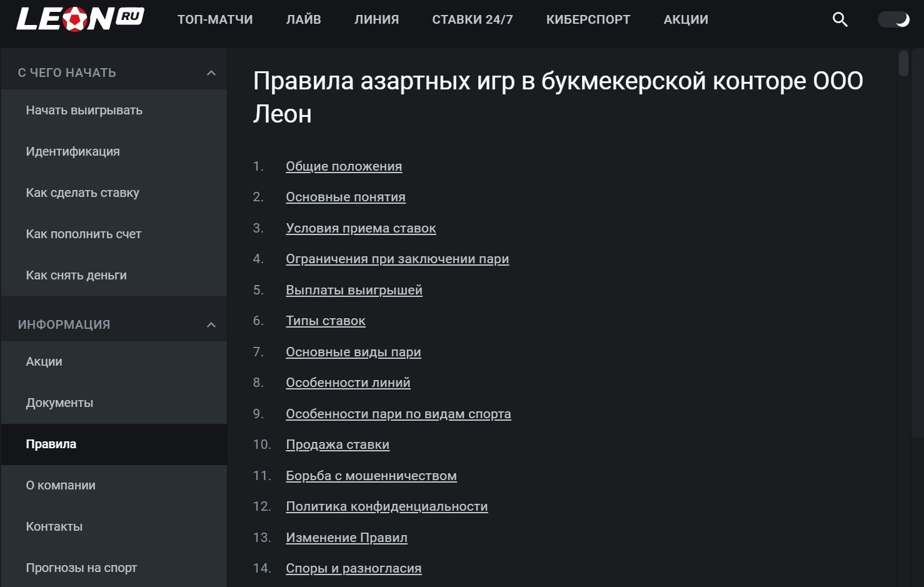
Task: Open the ЛИНИЯ menu item
Action: point(376,19)
